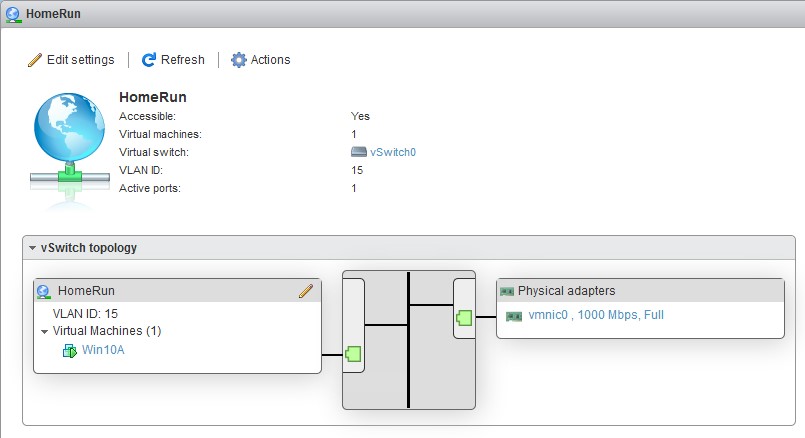Select the Physical adapters header
Image resolution: width=805 pixels, height=438 pixels.
[x=640, y=291]
